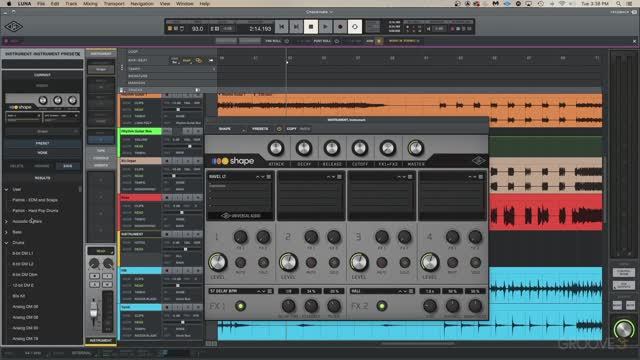Screen dimensions: 640x360
Task: Click the Master knob in Shape
Action: (x=416, y=148)
